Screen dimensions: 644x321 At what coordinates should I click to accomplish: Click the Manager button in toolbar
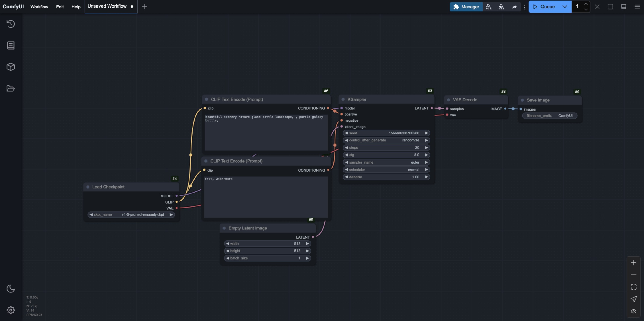[466, 6]
